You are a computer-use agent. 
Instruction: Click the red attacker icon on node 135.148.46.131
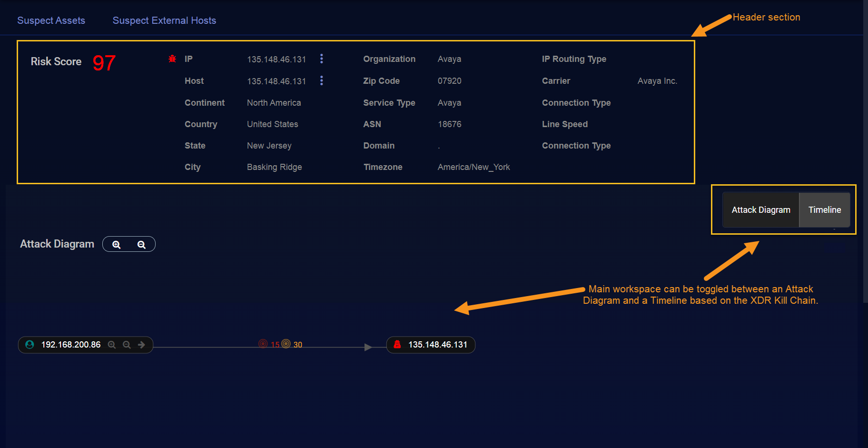[x=397, y=345]
